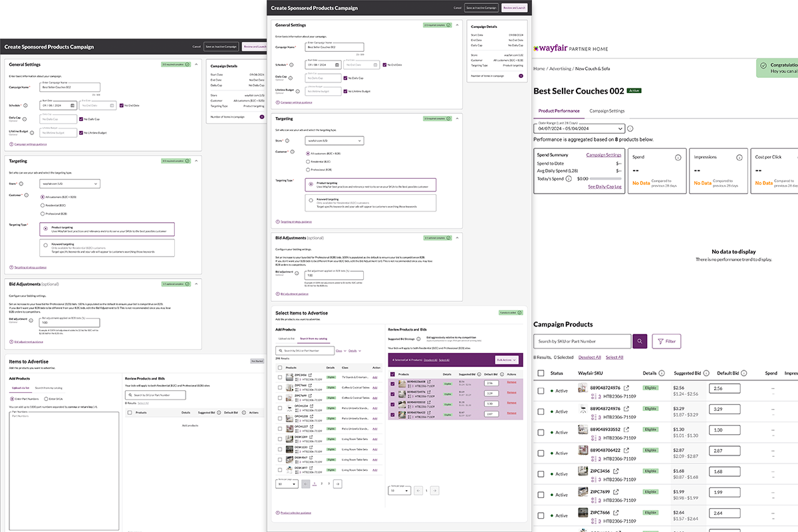The image size is (798, 532).
Task: Click the Schedule info icon in the middle campaign form
Action: (x=292, y=65)
